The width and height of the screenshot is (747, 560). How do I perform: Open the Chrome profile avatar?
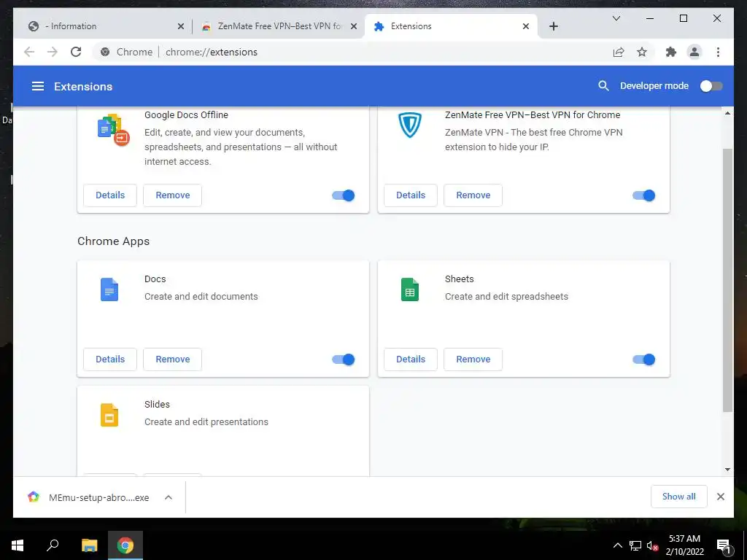click(694, 52)
